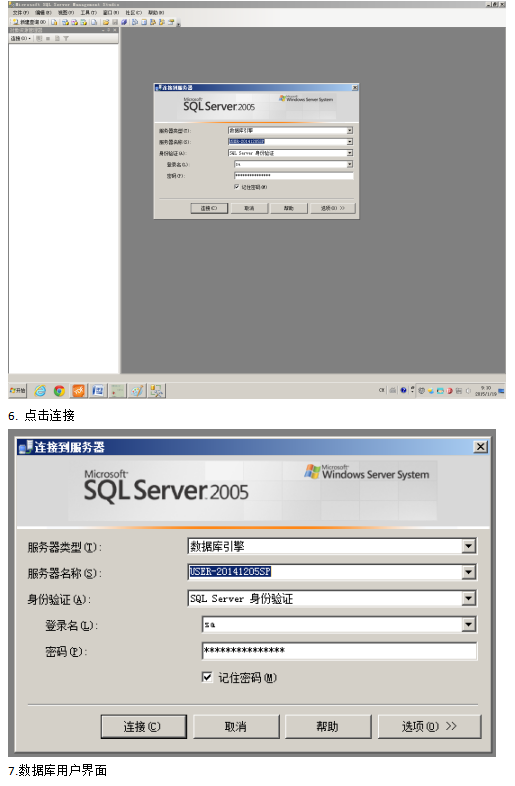
Task: Click the paint palette icon in taskbar
Action: coord(137,391)
